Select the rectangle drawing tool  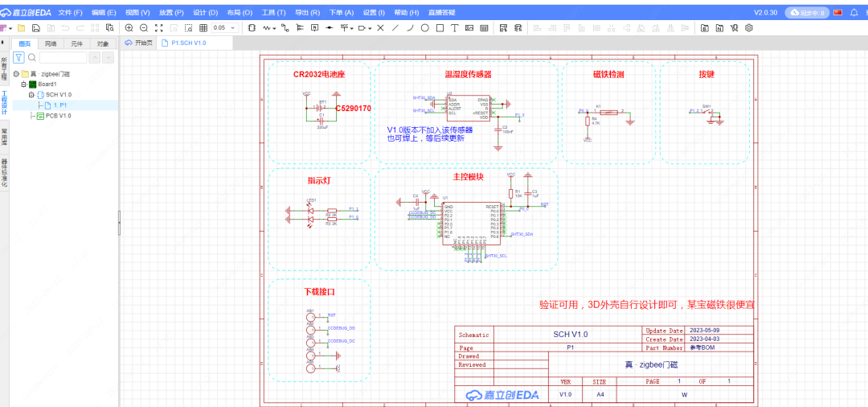tap(440, 27)
